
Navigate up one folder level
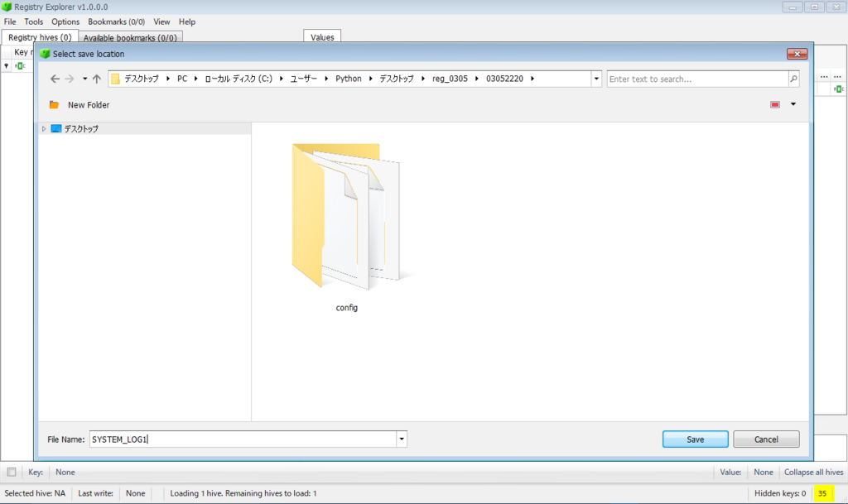[97, 79]
